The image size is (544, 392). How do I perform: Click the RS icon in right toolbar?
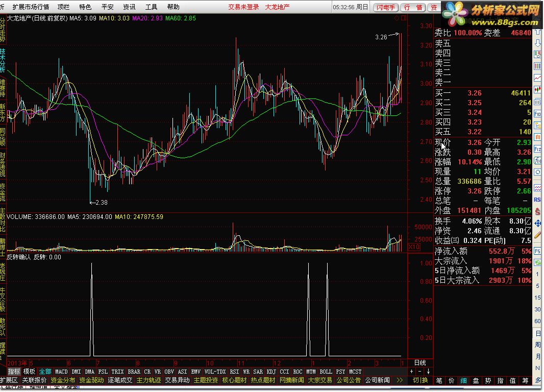click(x=537, y=200)
